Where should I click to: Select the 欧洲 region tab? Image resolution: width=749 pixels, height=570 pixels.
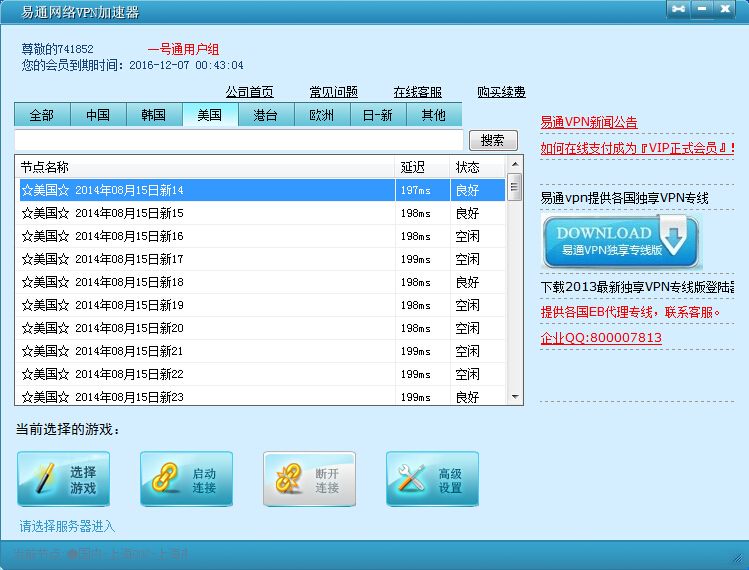tap(322, 115)
